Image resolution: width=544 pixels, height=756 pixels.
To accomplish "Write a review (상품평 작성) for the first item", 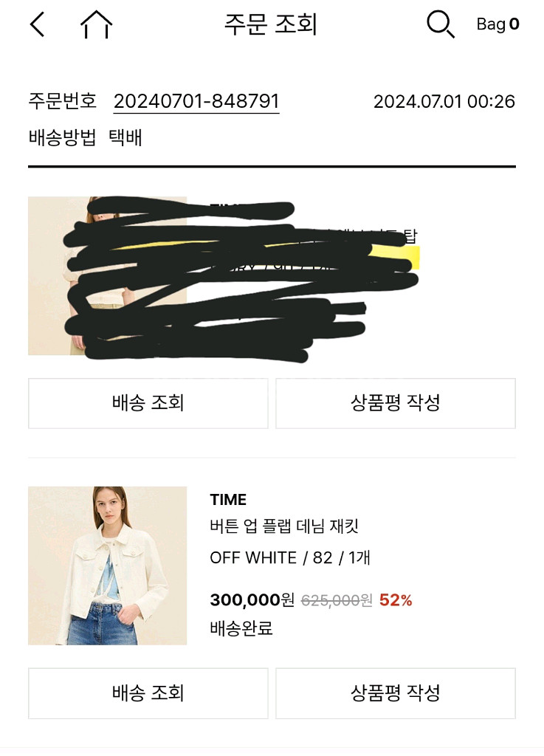I will (x=396, y=403).
